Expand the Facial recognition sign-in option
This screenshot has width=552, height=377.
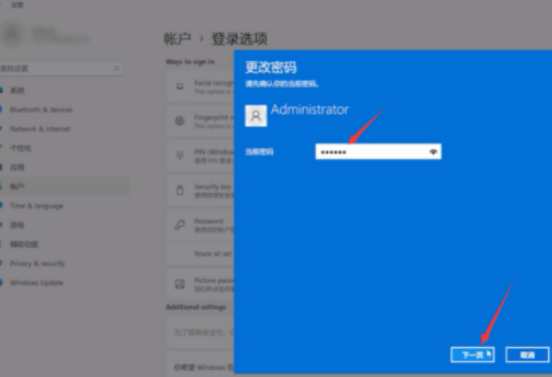(200, 87)
